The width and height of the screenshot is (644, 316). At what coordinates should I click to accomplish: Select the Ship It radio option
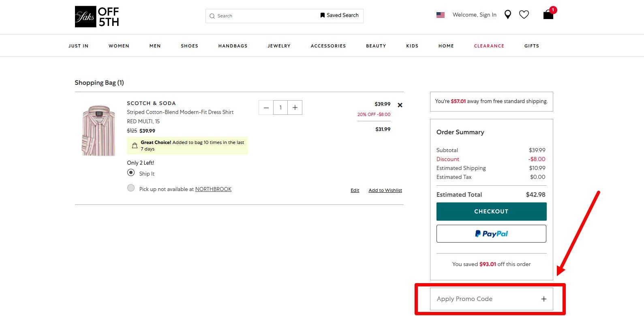click(x=131, y=173)
